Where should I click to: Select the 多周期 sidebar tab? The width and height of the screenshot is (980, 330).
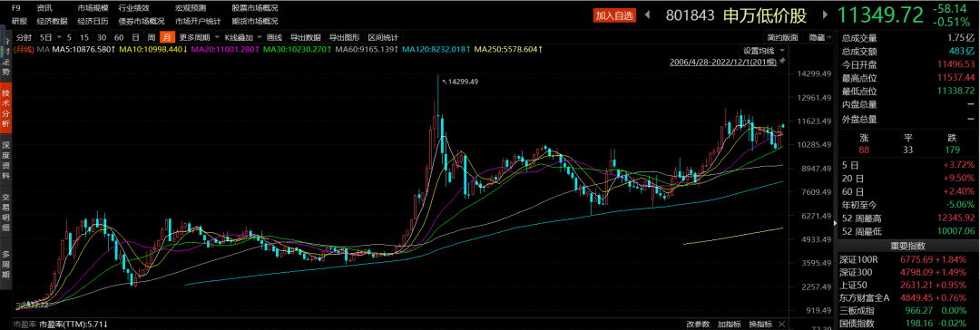(x=5, y=265)
